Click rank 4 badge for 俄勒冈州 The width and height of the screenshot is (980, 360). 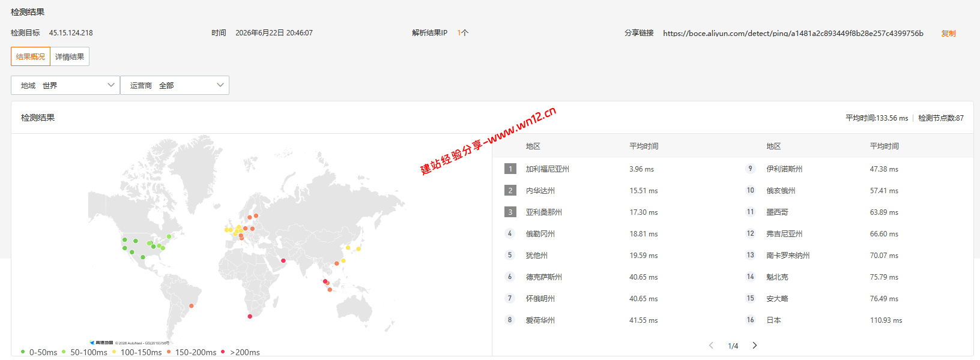point(510,233)
